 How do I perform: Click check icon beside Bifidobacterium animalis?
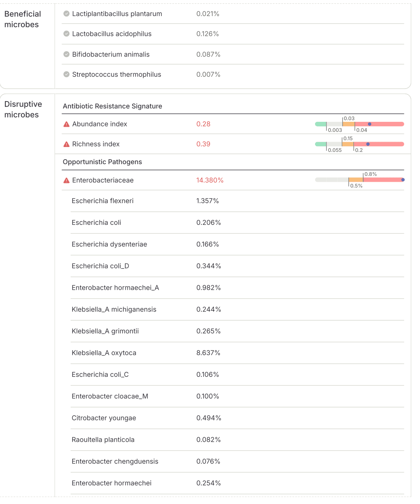tap(66, 54)
